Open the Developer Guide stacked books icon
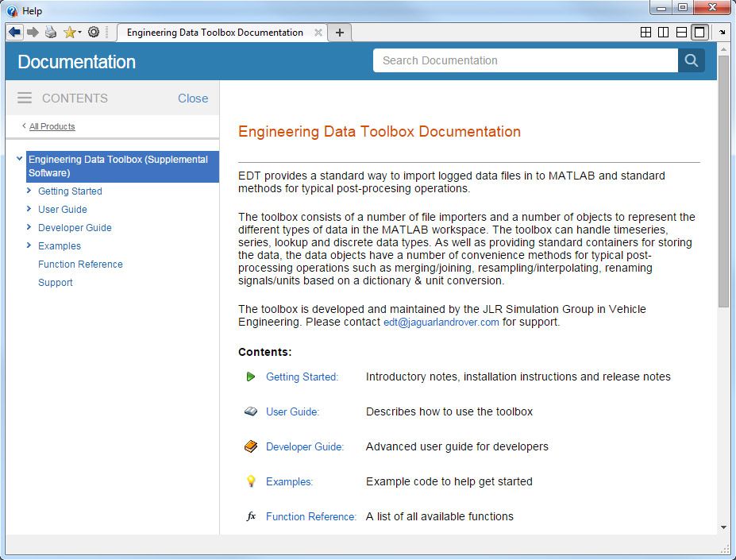Image resolution: width=736 pixels, height=560 pixels. (252, 446)
